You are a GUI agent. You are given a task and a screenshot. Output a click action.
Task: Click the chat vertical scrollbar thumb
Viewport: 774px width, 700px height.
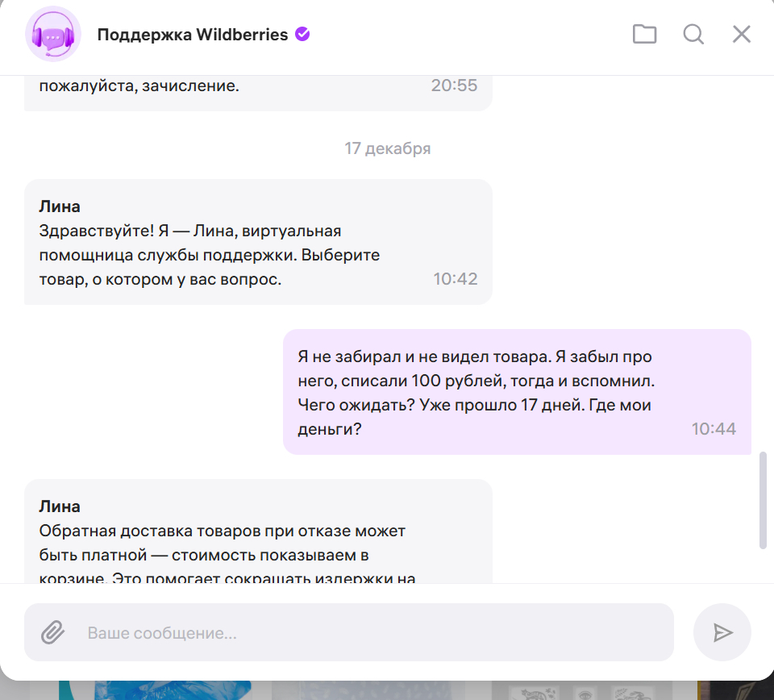[x=763, y=499]
